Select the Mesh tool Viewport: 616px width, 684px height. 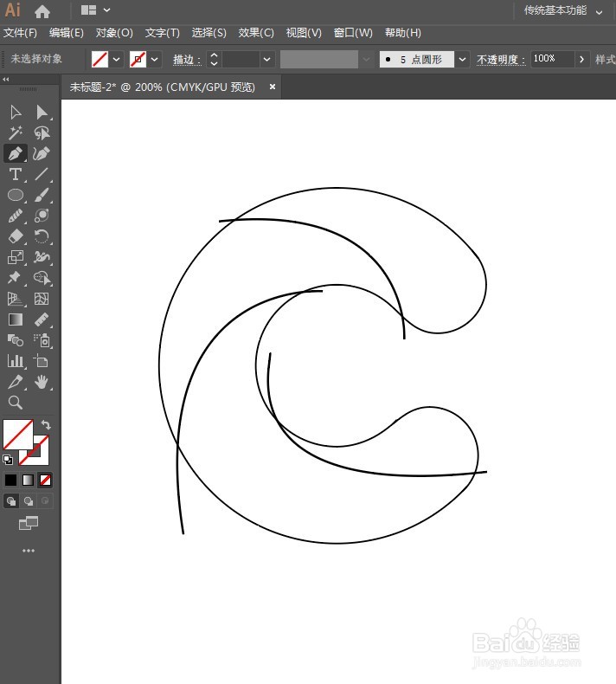42,299
